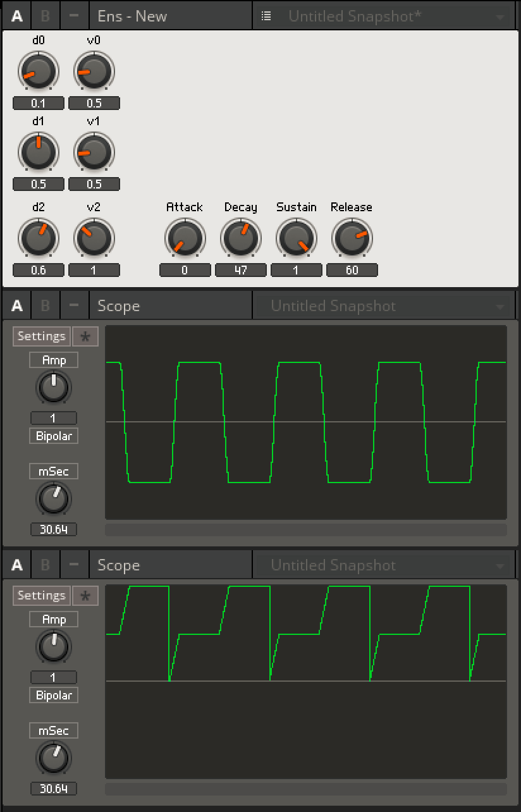This screenshot has height=812, width=521.
Task: Click the Decay knob
Action: pyautogui.click(x=241, y=238)
